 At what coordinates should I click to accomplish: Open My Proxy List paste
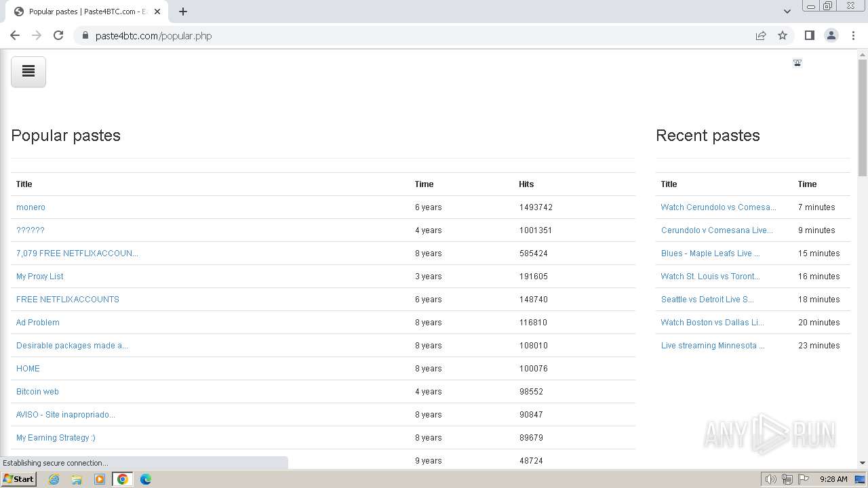tap(40, 277)
